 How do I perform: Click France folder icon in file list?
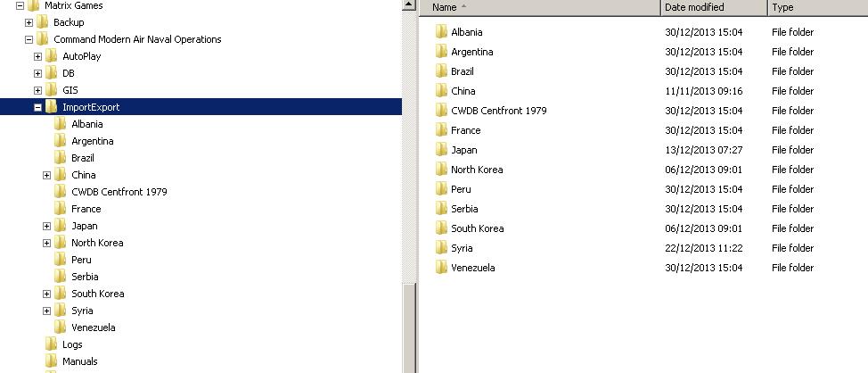coord(441,130)
